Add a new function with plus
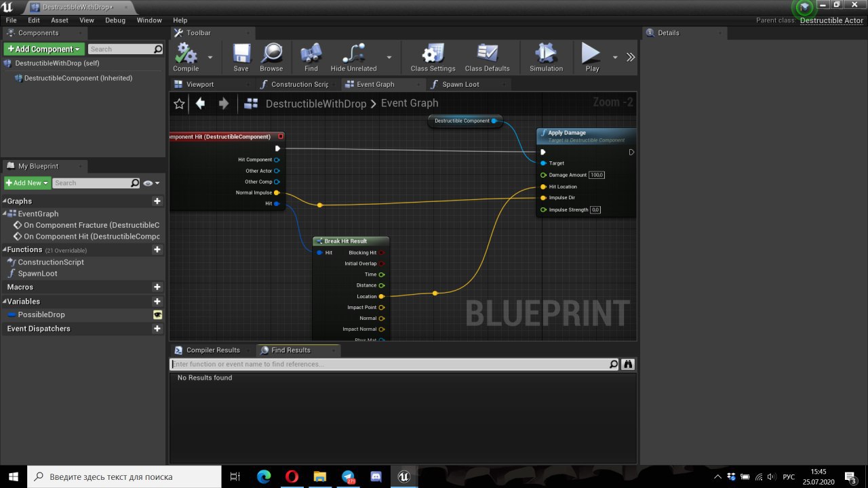Viewport: 868px width, 488px height. (x=157, y=250)
